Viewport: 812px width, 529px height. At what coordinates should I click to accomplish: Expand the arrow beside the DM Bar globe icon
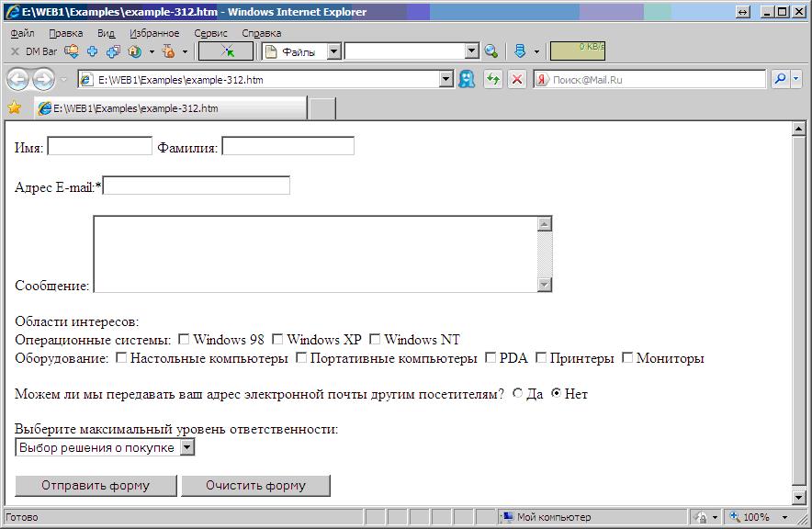tap(152, 51)
